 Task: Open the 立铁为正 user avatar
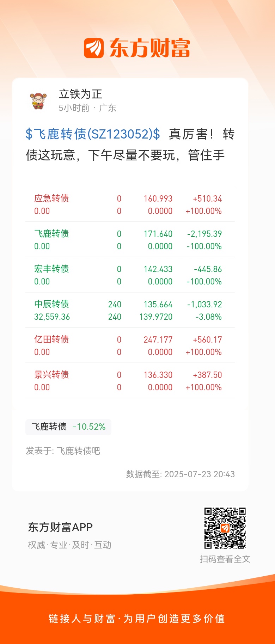[x=38, y=101]
